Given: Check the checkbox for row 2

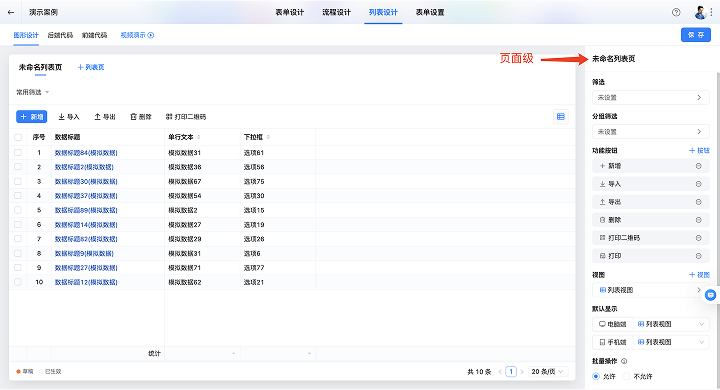Looking at the screenshot, I should coord(18,167).
